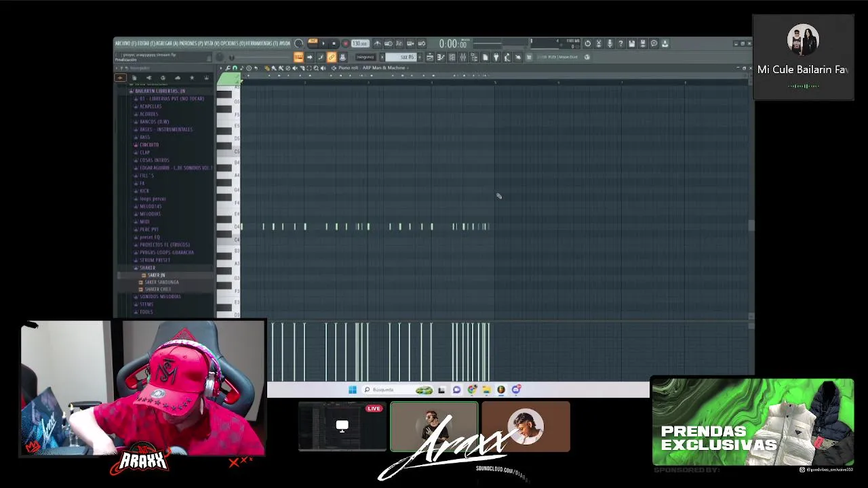Click the undo history icon
This screenshot has height=488, width=868.
pyautogui.click(x=587, y=43)
